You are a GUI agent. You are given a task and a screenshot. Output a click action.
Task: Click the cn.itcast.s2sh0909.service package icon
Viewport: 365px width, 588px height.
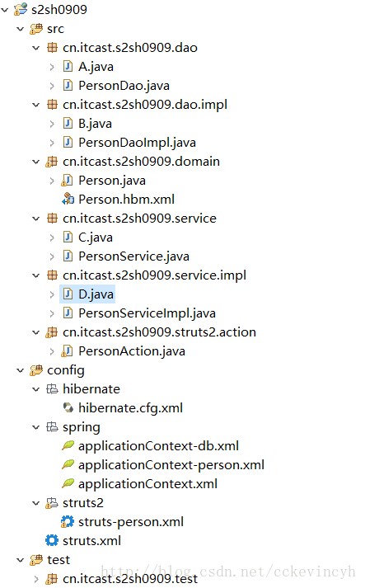click(52, 219)
